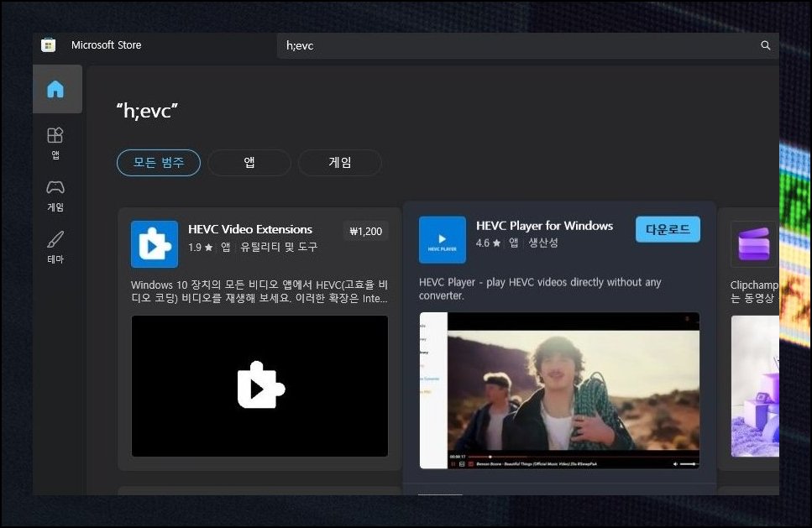Click the HEVC Video Extensions description text

tap(259, 291)
